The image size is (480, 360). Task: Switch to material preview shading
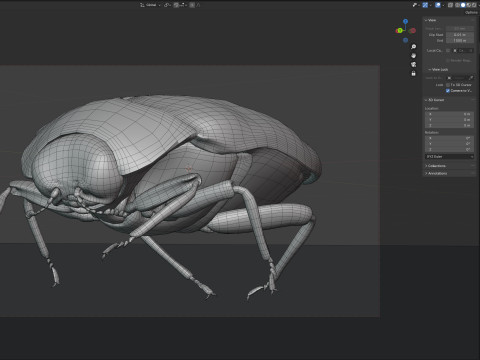[468, 5]
